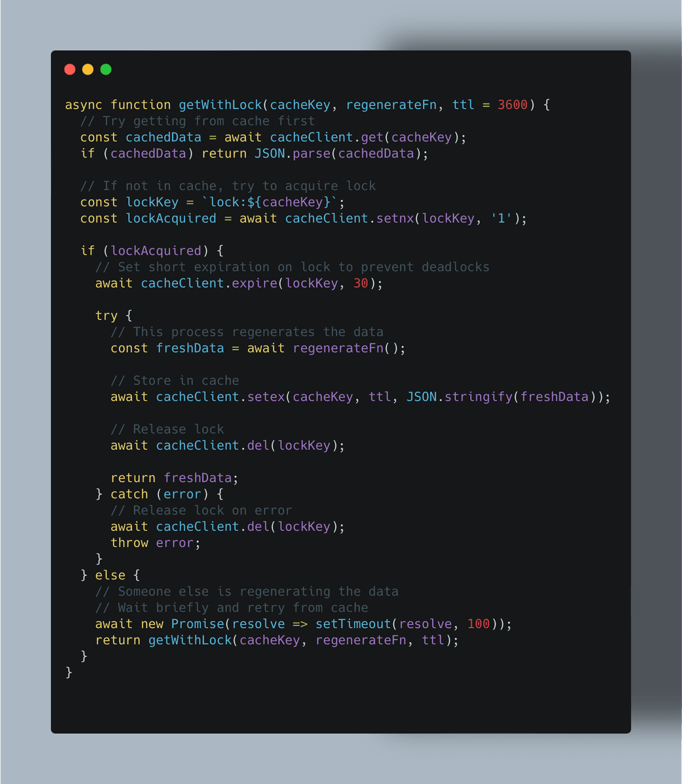682x784 pixels.
Task: Select the catch (error) block keyword
Action: (129, 494)
